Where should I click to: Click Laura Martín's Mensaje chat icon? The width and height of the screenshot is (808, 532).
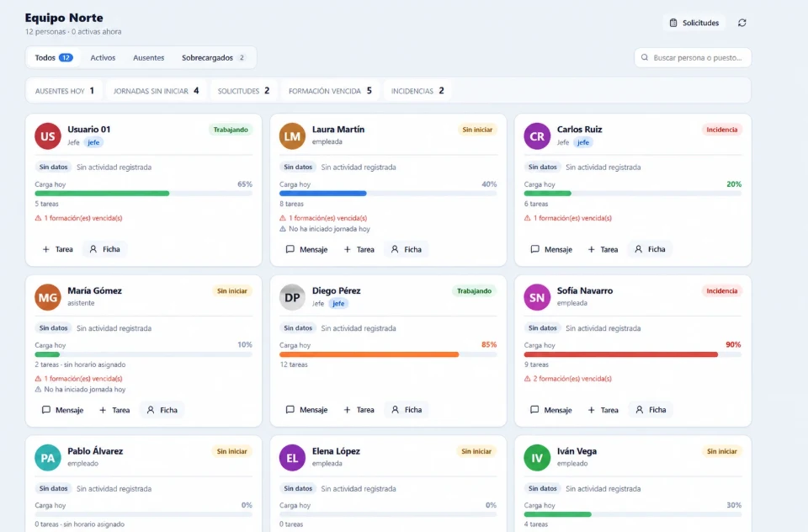point(290,249)
